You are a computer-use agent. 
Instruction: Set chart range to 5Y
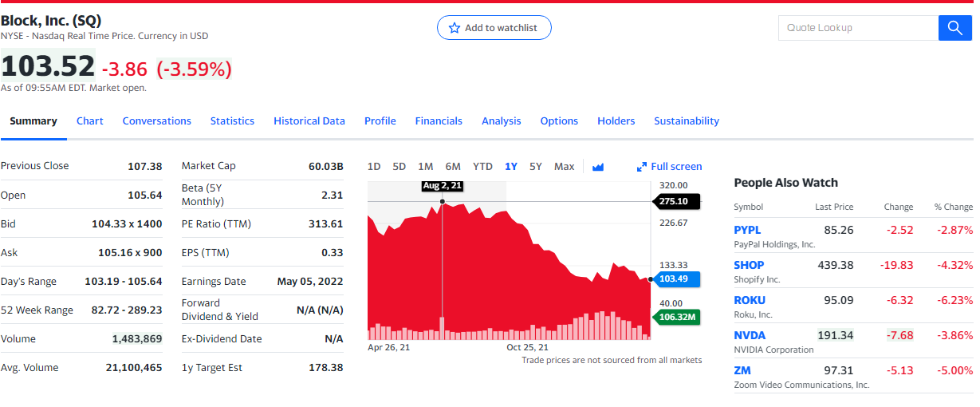[x=536, y=166]
